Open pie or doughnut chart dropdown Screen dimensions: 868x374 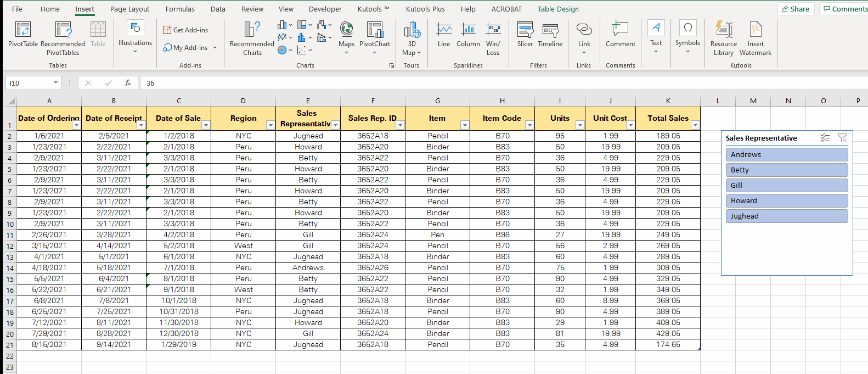(x=285, y=50)
